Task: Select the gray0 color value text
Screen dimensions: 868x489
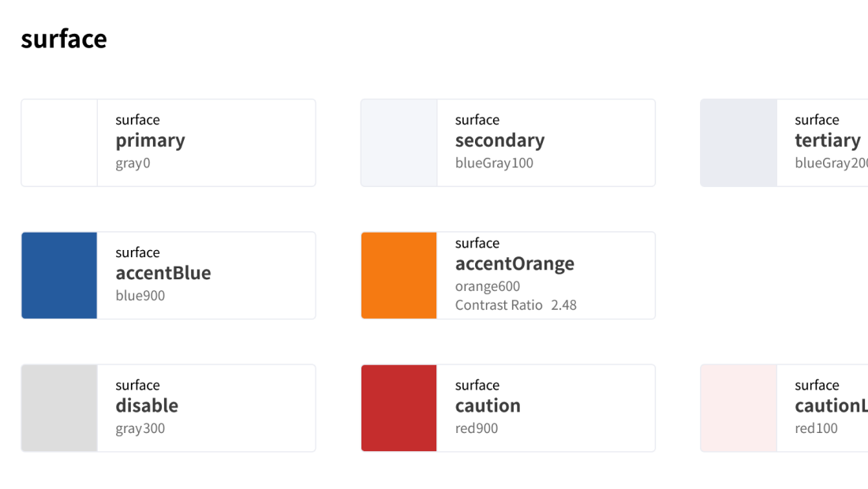Action: click(133, 163)
